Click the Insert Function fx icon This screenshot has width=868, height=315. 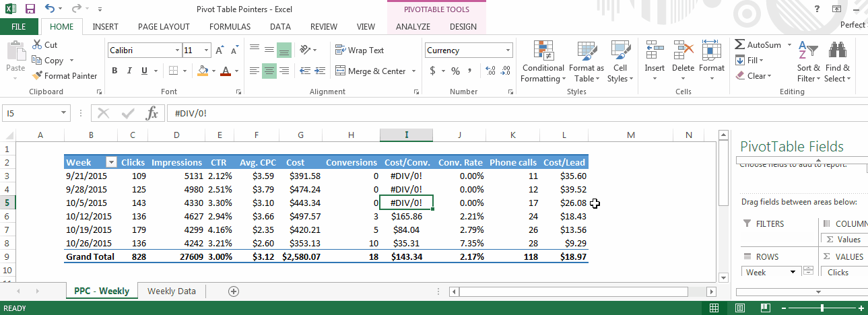(152, 113)
